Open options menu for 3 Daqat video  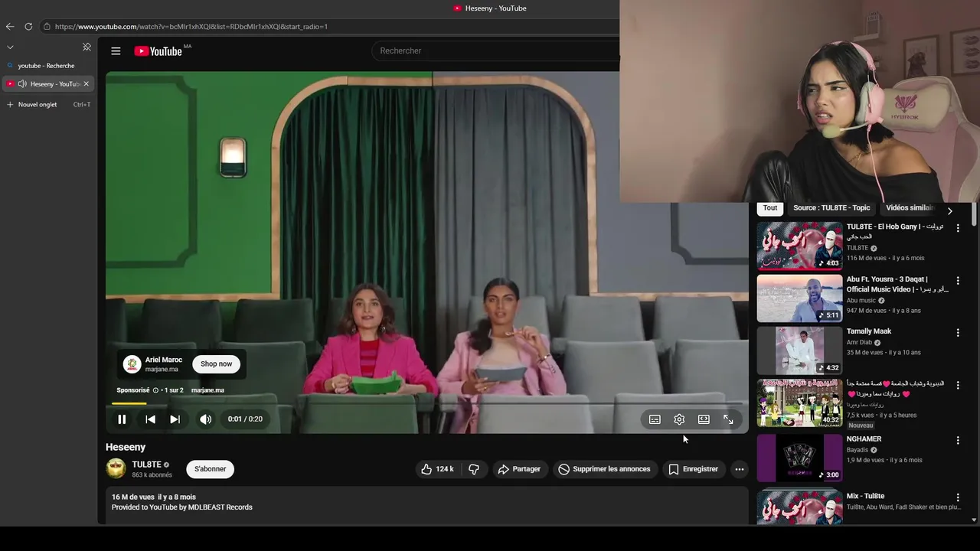point(957,281)
